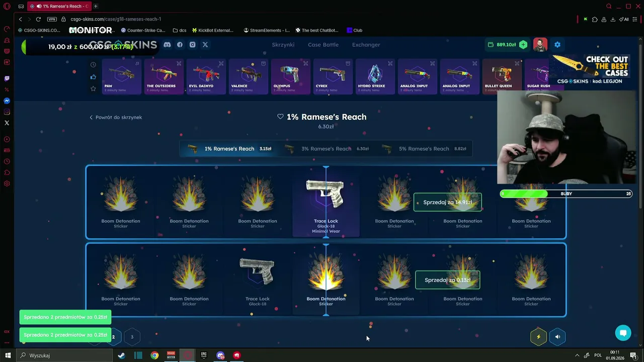View the VALENCE drop card
The image size is (644, 362).
click(248, 76)
